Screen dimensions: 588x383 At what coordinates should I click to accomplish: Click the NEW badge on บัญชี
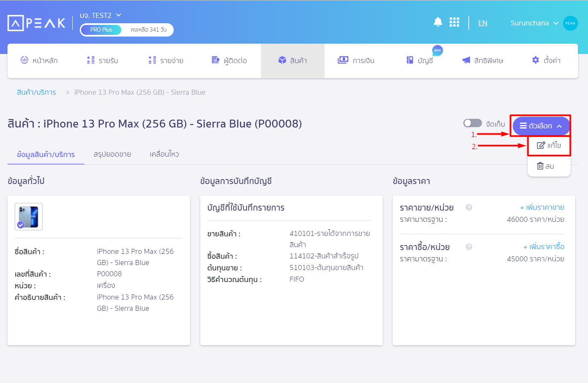tap(438, 50)
